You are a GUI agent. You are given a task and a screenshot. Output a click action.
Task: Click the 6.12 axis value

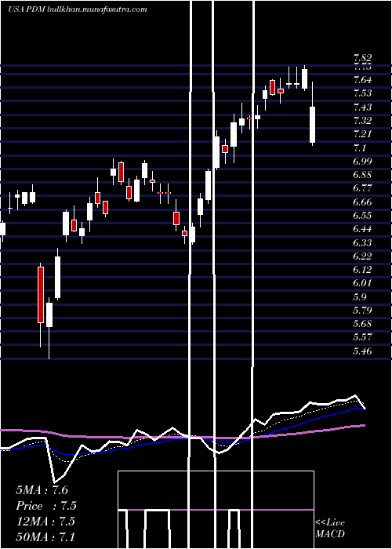coord(362,270)
